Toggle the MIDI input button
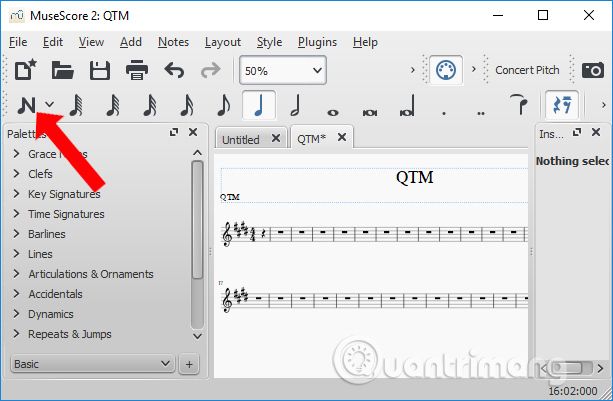 446,70
